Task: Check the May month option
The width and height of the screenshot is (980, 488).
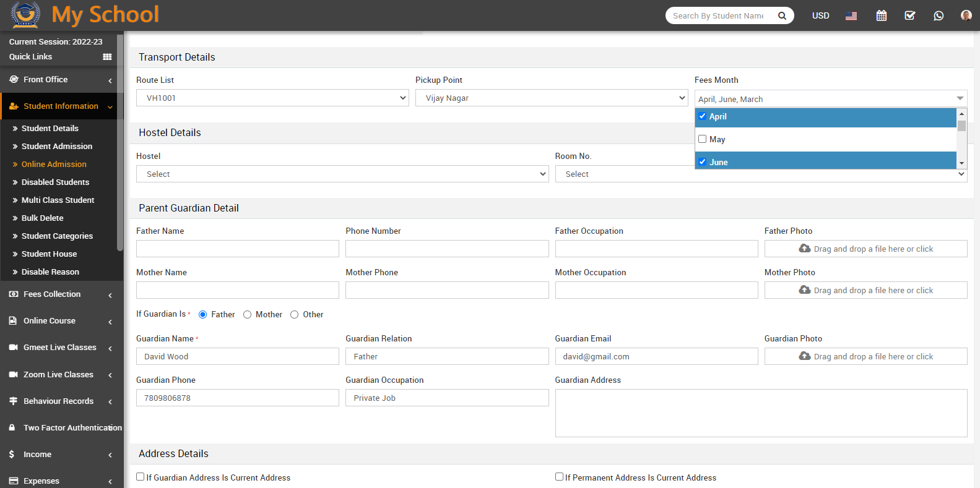Action: coord(703,139)
